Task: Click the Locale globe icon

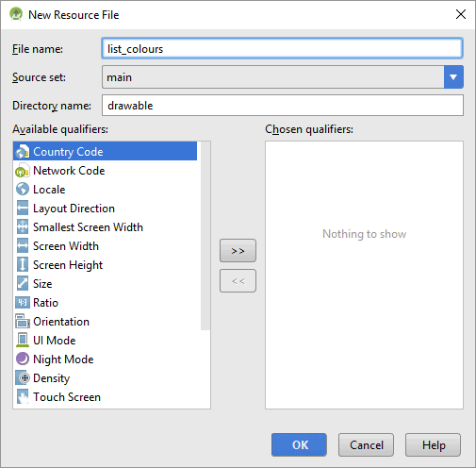Action: [23, 190]
